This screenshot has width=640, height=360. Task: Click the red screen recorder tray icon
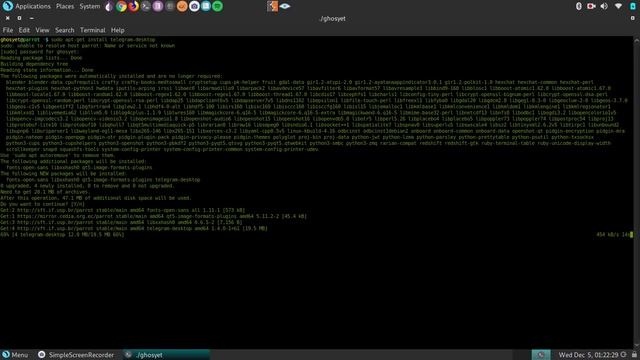point(591,6)
